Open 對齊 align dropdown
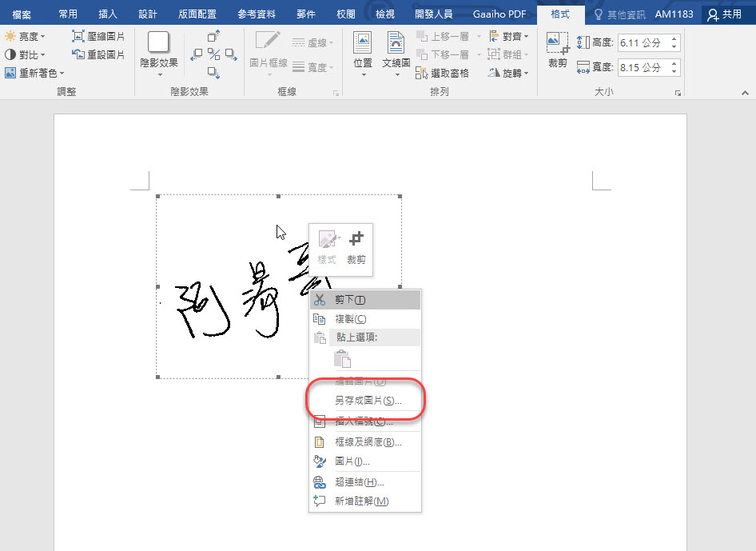 tap(508, 36)
